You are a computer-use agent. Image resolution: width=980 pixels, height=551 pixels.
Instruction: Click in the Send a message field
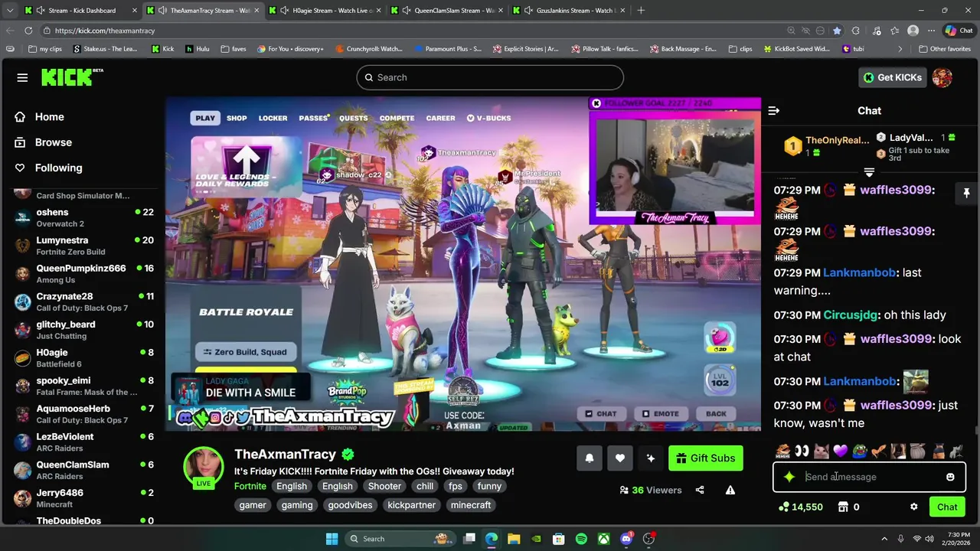869,477
